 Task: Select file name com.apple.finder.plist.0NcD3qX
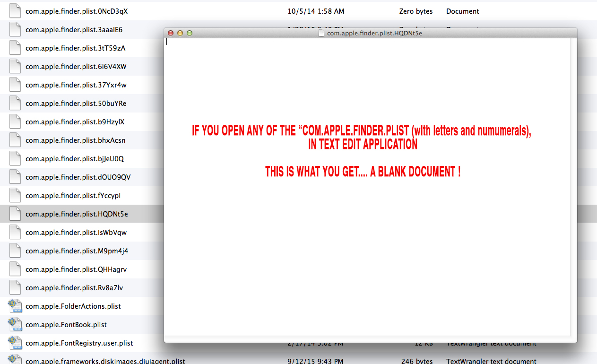pyautogui.click(x=77, y=11)
